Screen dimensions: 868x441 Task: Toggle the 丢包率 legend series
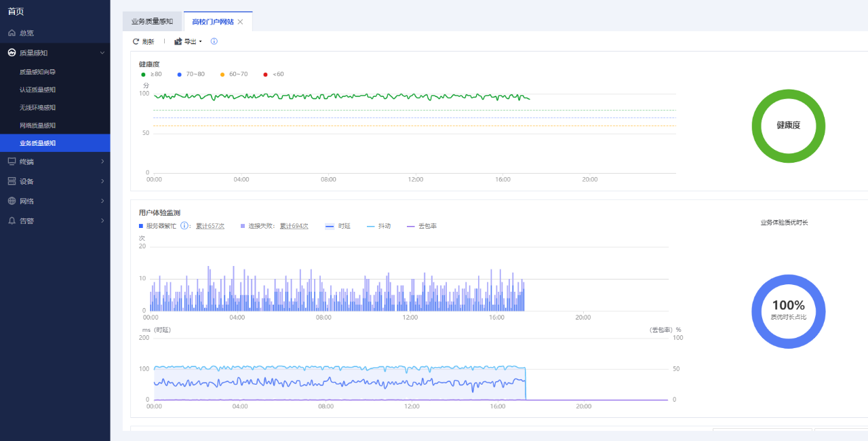[x=421, y=226]
